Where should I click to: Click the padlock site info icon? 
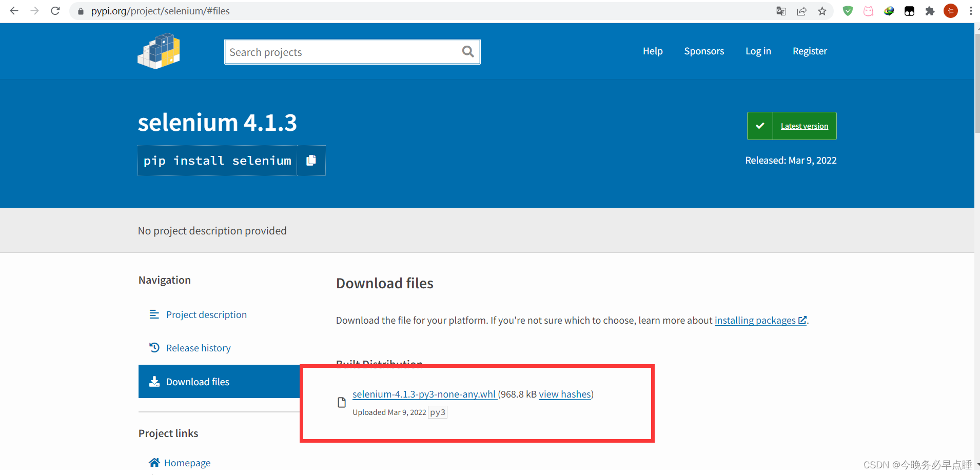pyautogui.click(x=81, y=11)
